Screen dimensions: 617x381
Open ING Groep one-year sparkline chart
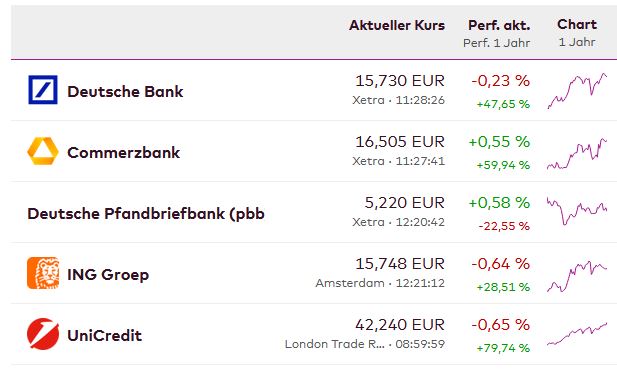(577, 277)
